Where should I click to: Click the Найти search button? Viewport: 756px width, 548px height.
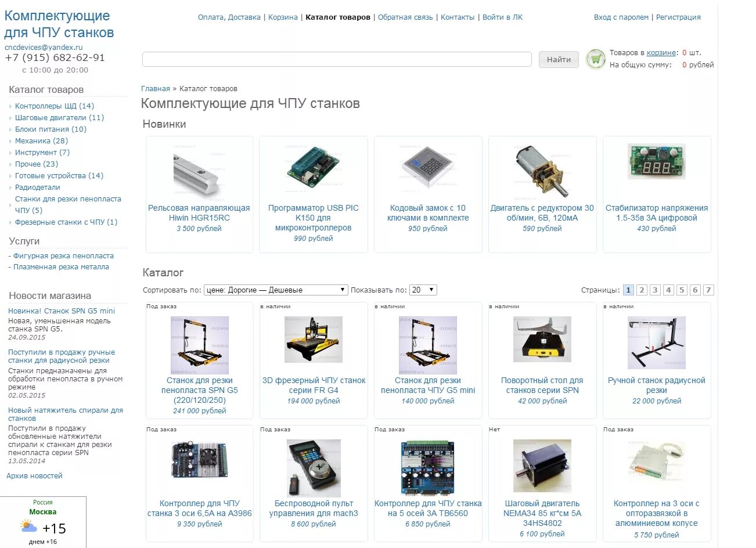559,59
